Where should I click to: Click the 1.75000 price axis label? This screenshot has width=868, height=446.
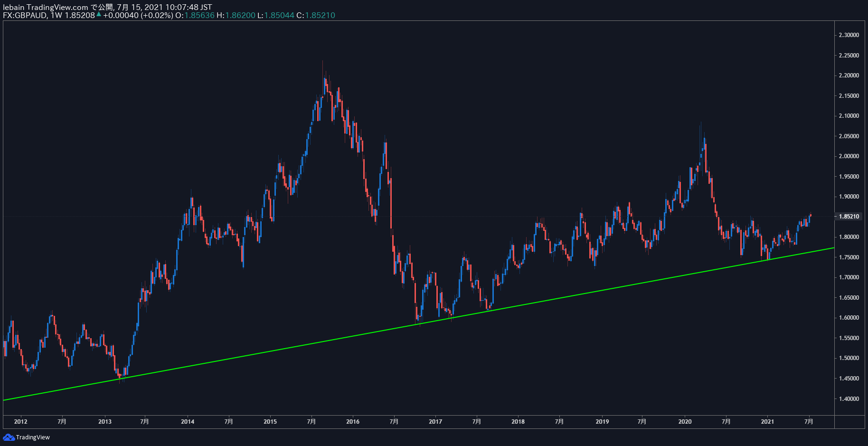[x=849, y=257]
